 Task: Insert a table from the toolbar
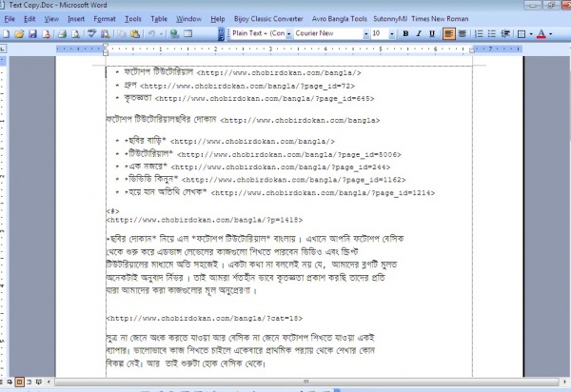187,34
